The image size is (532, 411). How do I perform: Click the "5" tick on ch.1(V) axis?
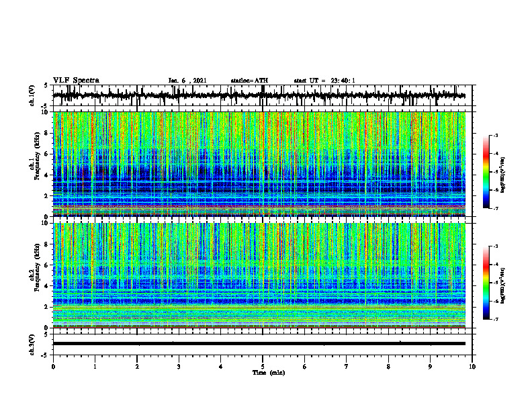(x=46, y=86)
